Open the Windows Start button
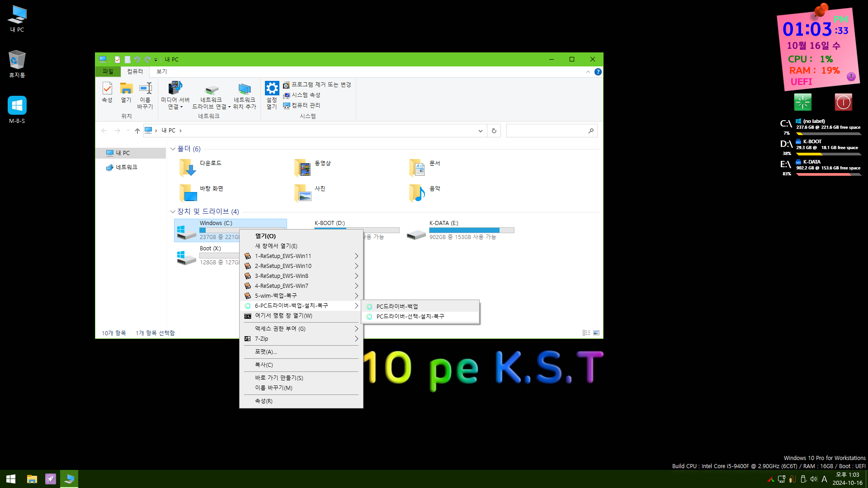 (x=11, y=479)
